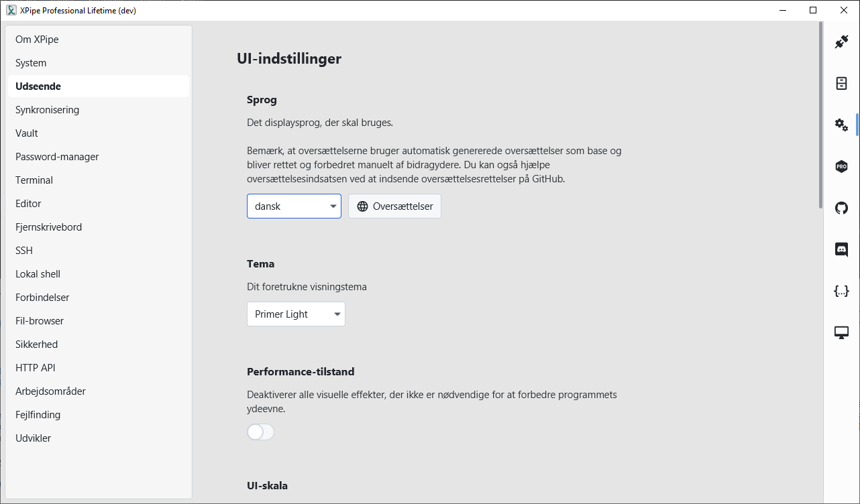Screen dimensions: 860x504
Task: Open the file browser cabinet icon
Action: point(841,84)
